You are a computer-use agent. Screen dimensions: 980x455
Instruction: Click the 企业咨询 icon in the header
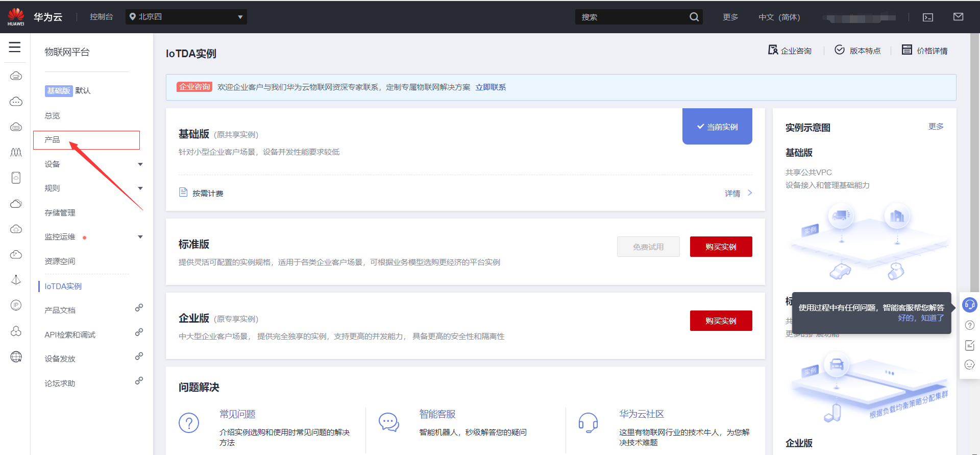point(773,50)
